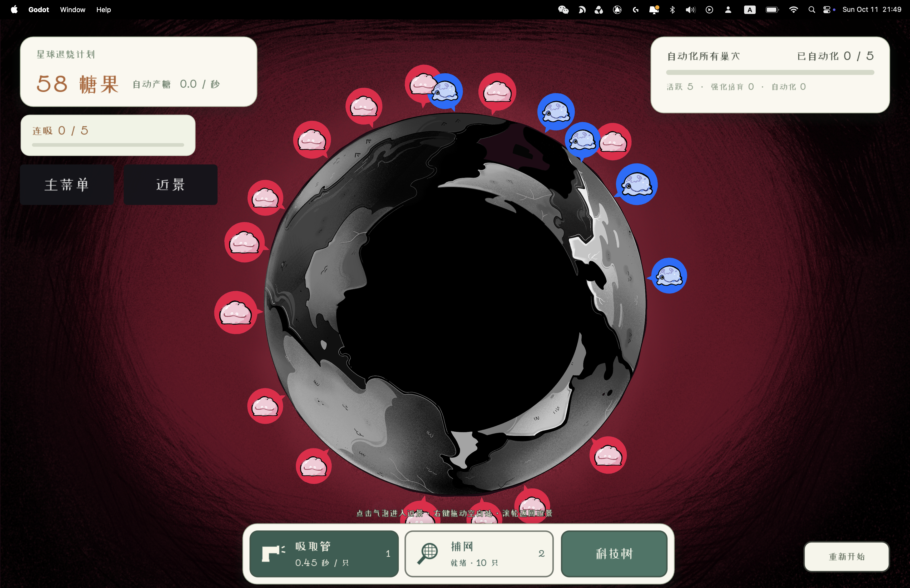
Task: Click the 星球退烧计划 title text
Action: [x=66, y=54]
